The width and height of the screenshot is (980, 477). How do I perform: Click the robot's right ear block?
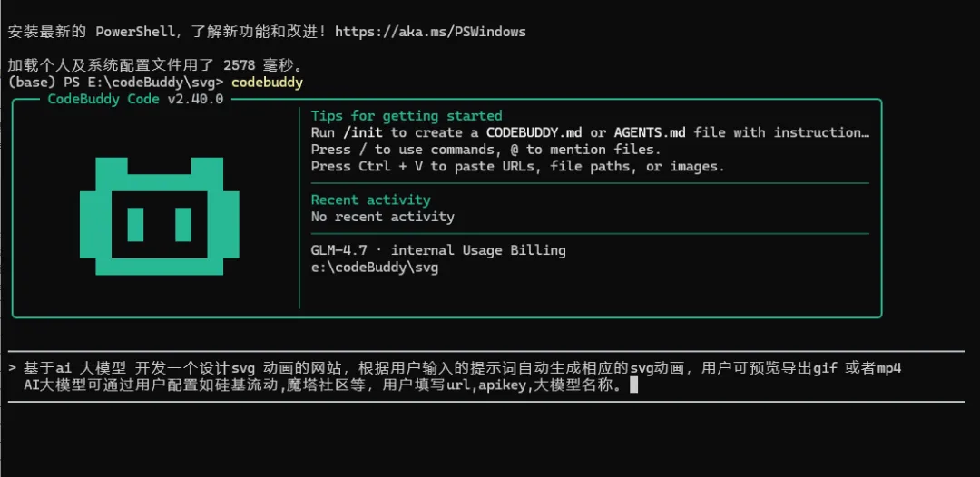coord(207,168)
